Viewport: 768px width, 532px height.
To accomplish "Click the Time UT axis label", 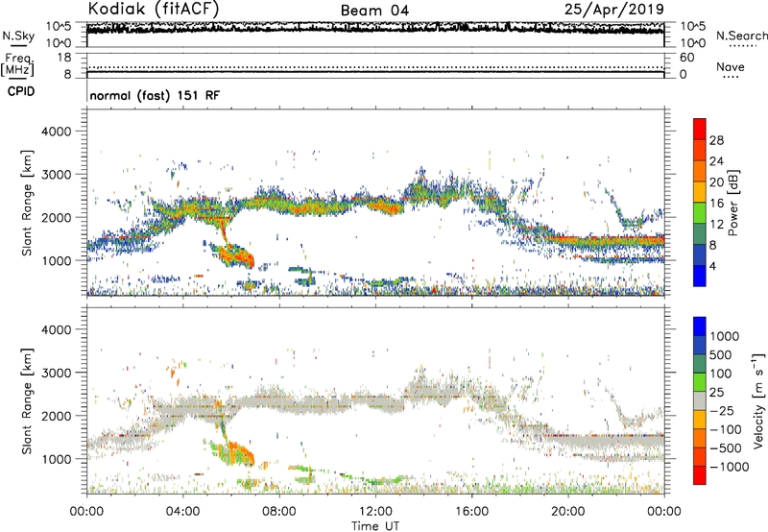I will [x=375, y=526].
